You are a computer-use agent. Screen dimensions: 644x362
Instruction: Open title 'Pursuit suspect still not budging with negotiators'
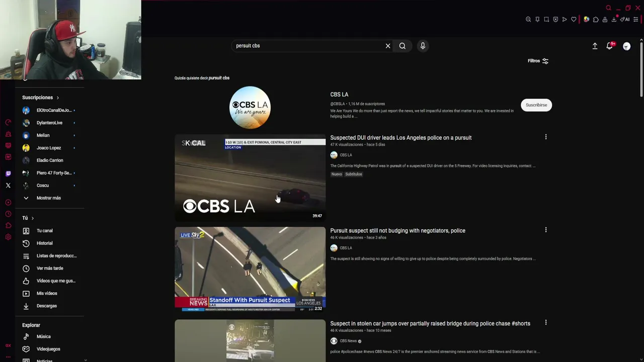pyautogui.click(x=397, y=231)
